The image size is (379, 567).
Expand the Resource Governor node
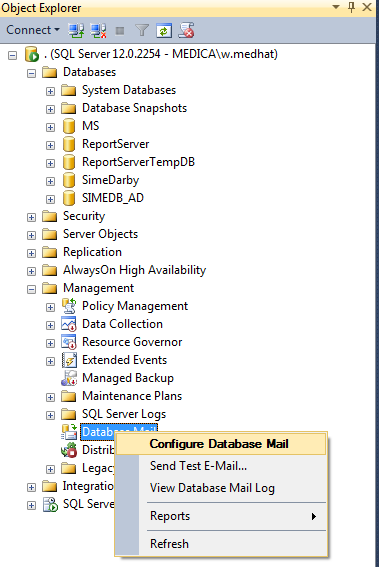[50, 343]
